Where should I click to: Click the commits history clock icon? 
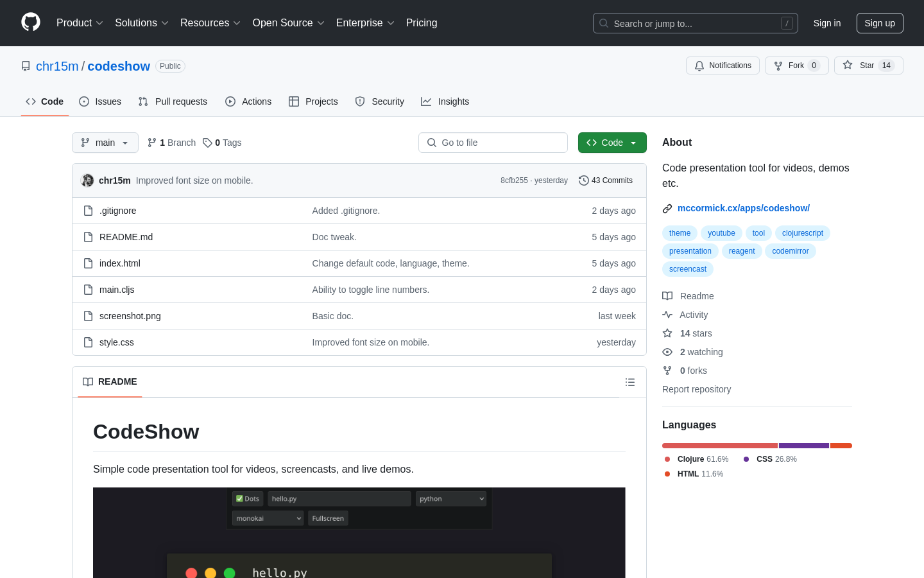pyautogui.click(x=584, y=180)
